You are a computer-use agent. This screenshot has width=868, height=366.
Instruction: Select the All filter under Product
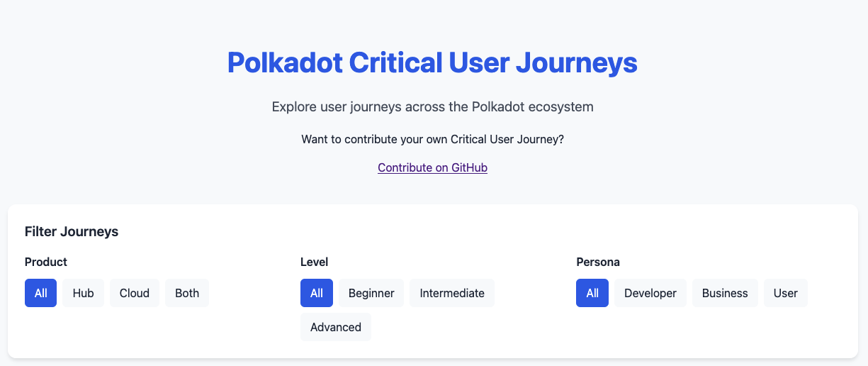coord(40,293)
